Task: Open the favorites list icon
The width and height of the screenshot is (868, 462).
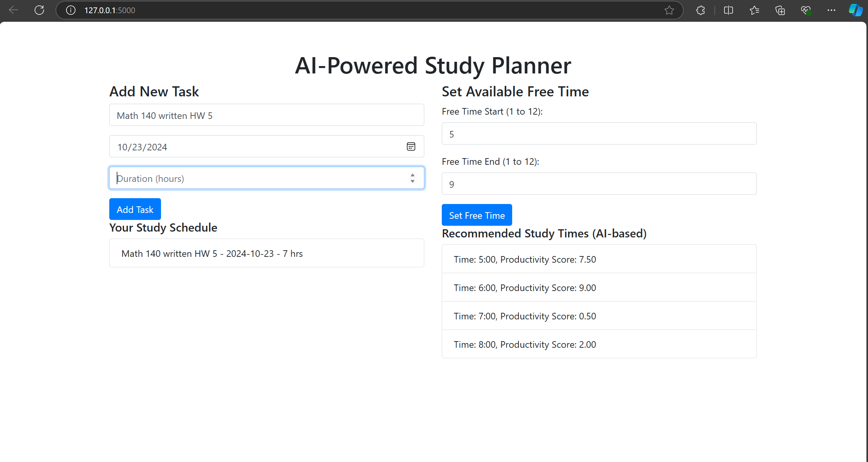Action: pyautogui.click(x=754, y=10)
